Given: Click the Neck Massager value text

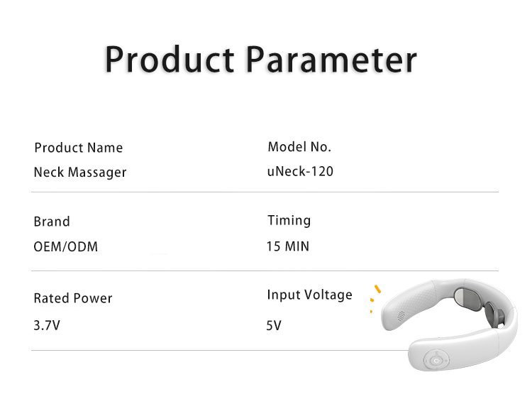Looking at the screenshot, I should [x=80, y=172].
